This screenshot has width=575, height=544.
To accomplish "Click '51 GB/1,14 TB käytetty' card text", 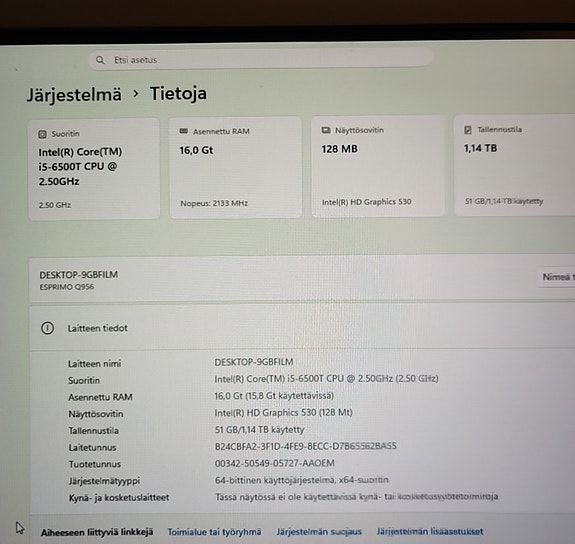I will click(x=504, y=201).
